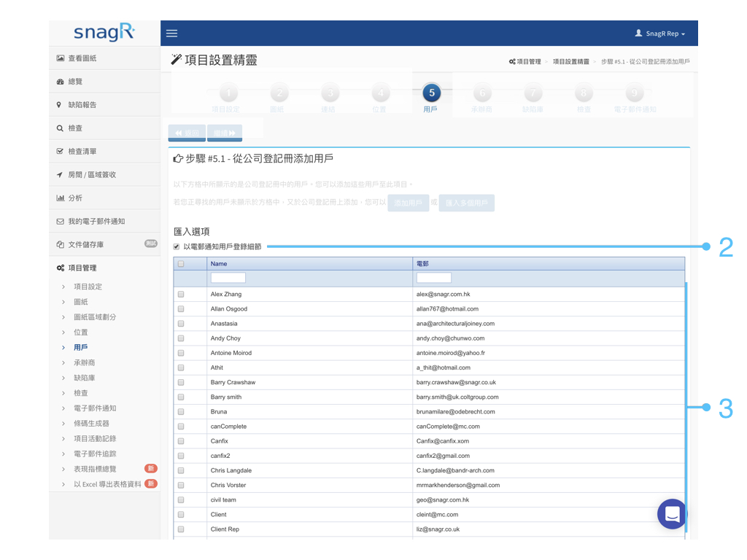Click the 文件儲存庫 files icon
Screen dimensions: 747x560
click(60, 245)
